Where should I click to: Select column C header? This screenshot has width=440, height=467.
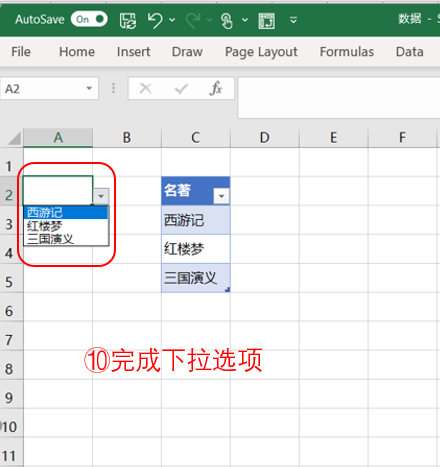click(196, 137)
